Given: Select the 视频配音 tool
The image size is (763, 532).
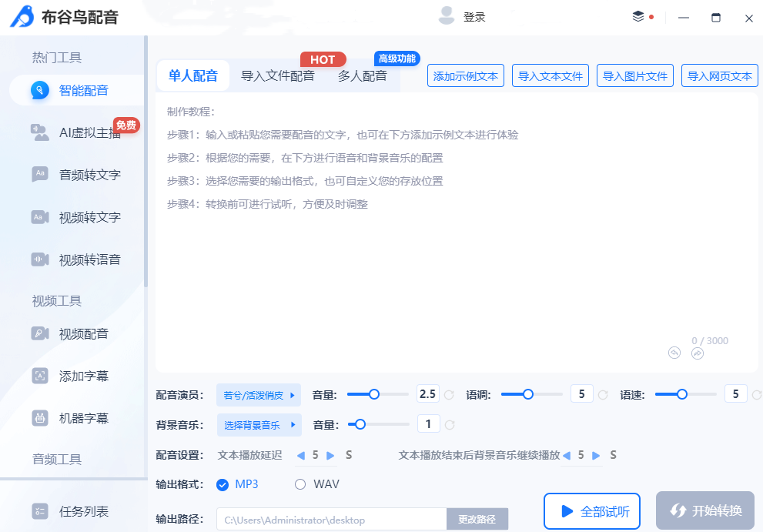Looking at the screenshot, I should click(69, 333).
